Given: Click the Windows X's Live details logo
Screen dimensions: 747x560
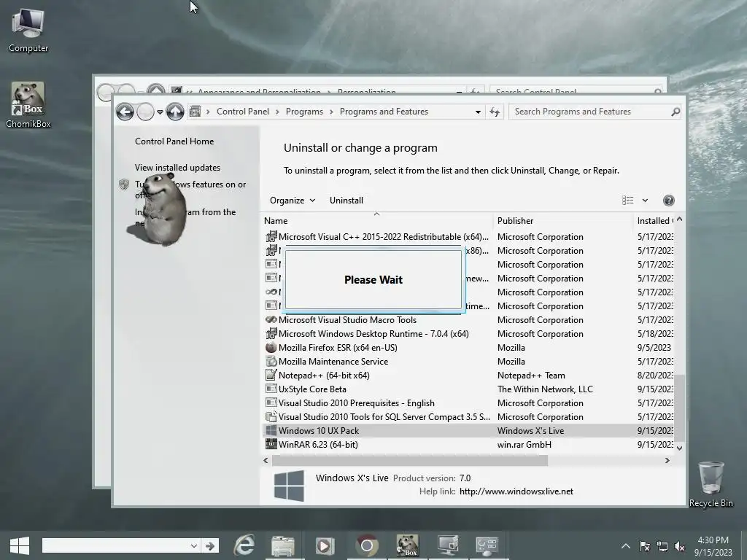Looking at the screenshot, I should pyautogui.click(x=289, y=486).
